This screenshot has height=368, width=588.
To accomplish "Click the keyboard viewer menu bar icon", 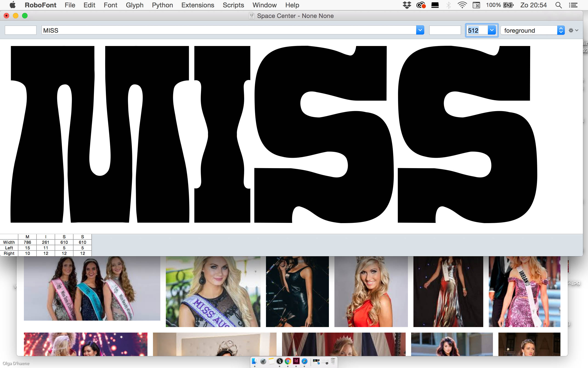I will (x=476, y=5).
